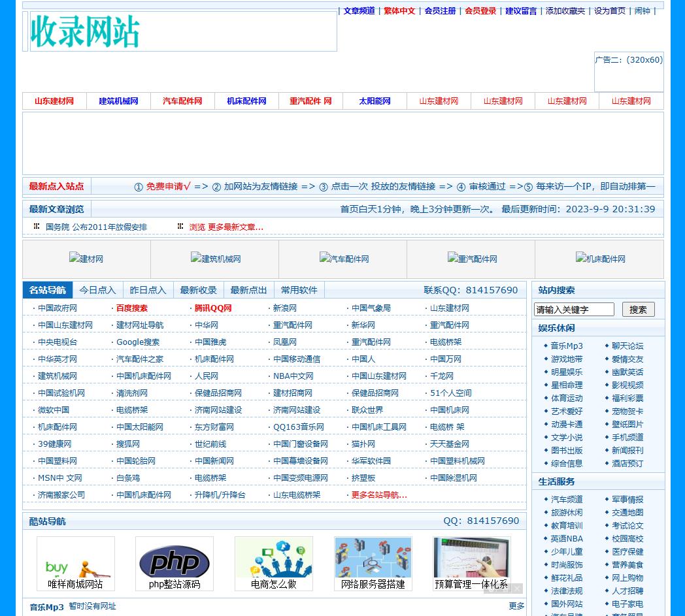Open the 机床配件网 broken image banner
The image size is (685, 616).
pyautogui.click(x=600, y=259)
